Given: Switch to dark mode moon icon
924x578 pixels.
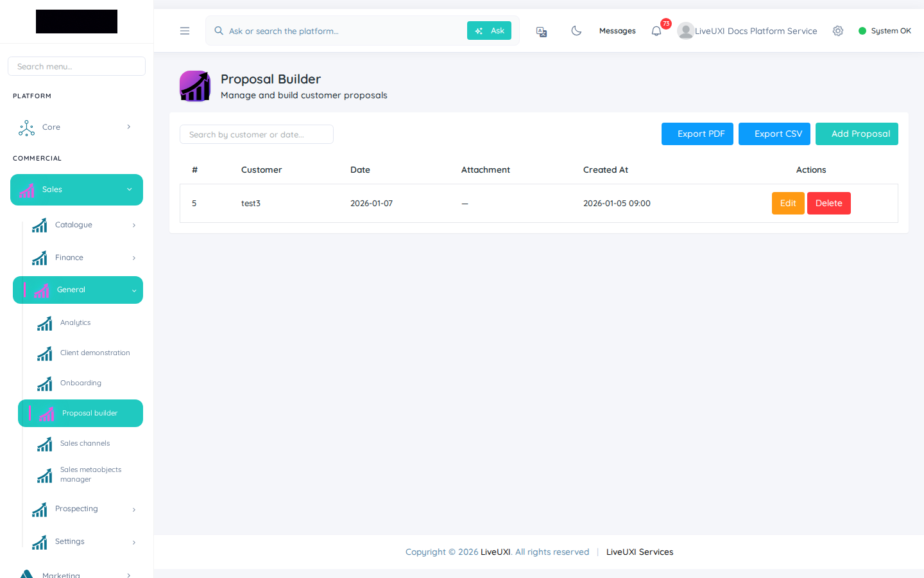Looking at the screenshot, I should point(576,31).
